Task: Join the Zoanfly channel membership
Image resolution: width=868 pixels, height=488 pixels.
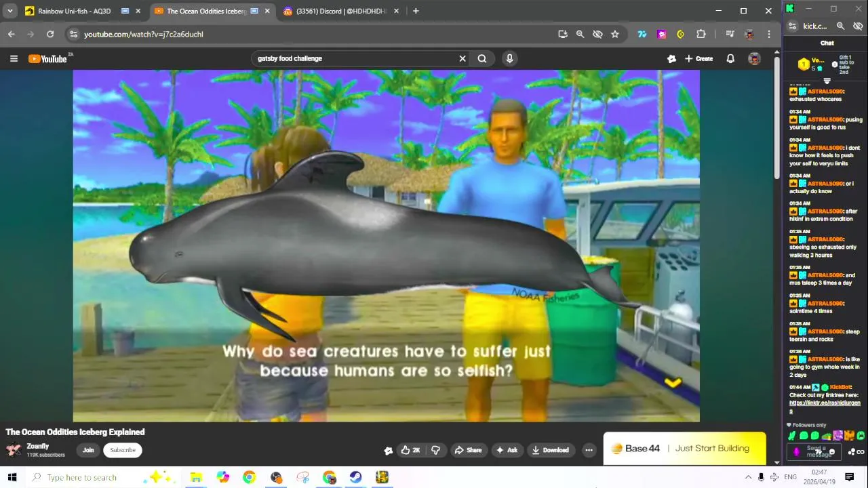Action: click(x=88, y=450)
